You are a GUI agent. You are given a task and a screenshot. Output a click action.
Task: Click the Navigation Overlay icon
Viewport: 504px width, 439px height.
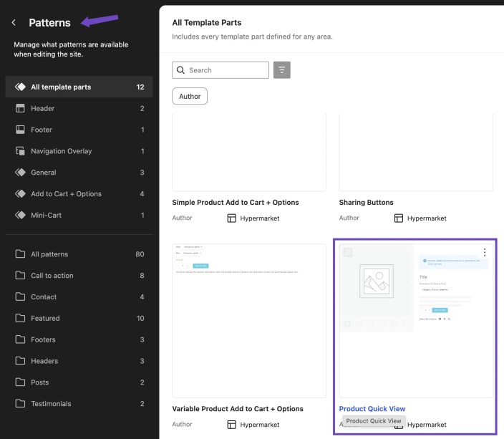(20, 151)
